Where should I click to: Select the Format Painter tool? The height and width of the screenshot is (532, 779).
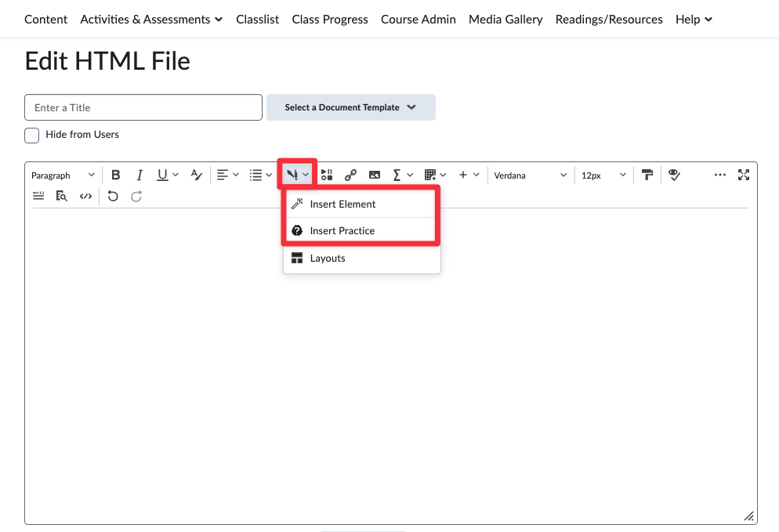point(647,176)
